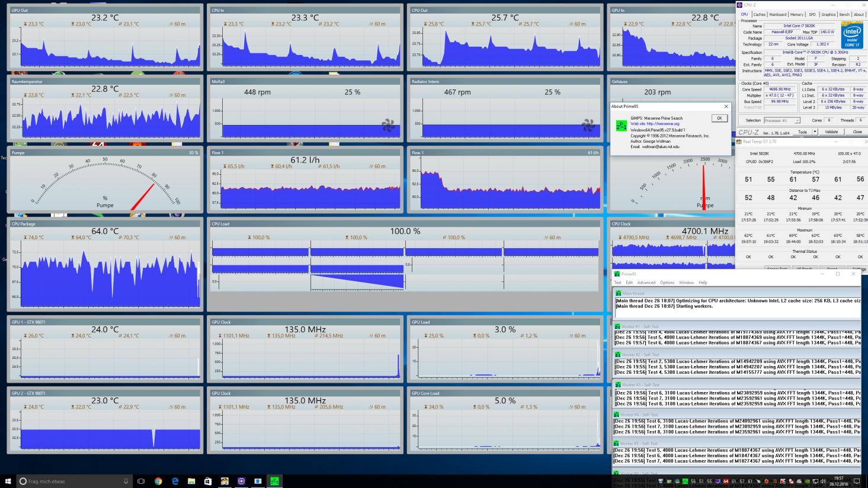Open the Advanced menu in Prime95

646,282
